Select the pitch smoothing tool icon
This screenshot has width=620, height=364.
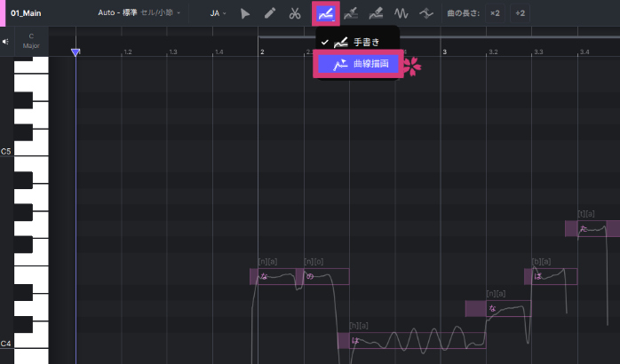tap(427, 14)
